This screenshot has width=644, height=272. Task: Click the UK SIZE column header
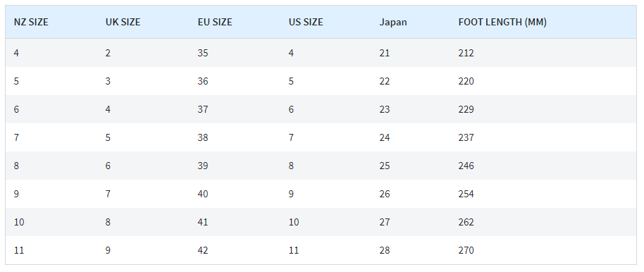[x=123, y=22]
